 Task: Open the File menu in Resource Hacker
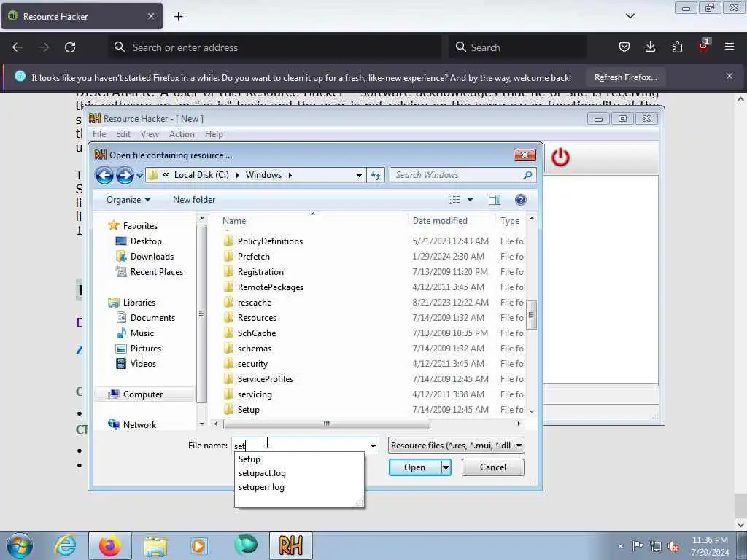[99, 134]
